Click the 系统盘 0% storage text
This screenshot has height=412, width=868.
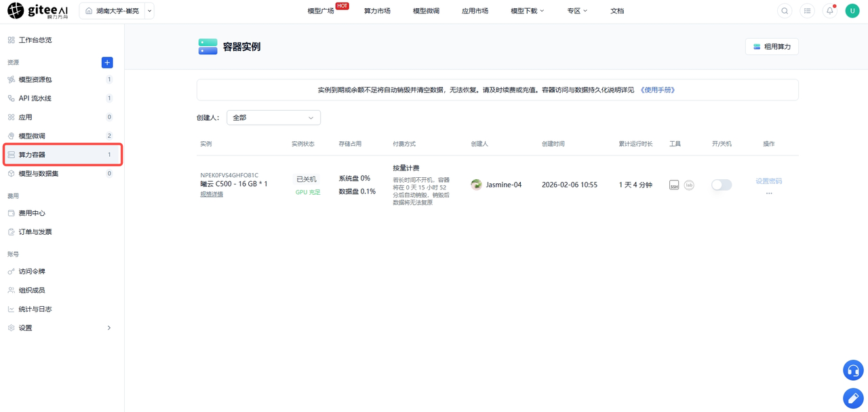[354, 179]
